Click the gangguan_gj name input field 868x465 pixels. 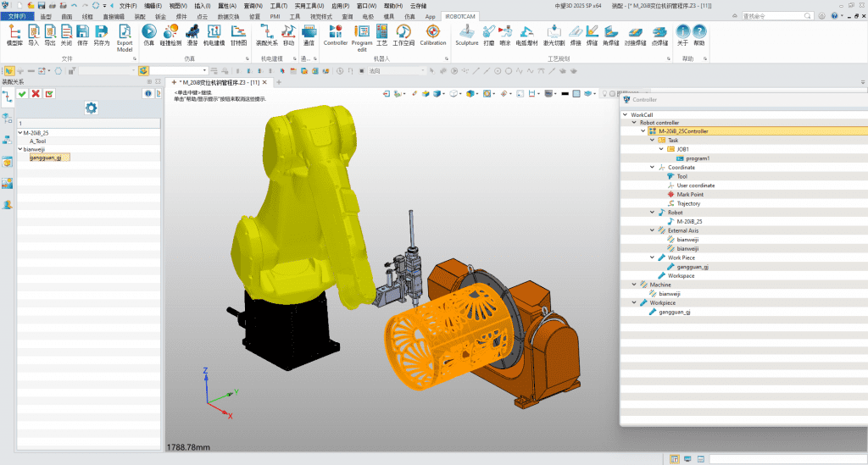tap(49, 158)
